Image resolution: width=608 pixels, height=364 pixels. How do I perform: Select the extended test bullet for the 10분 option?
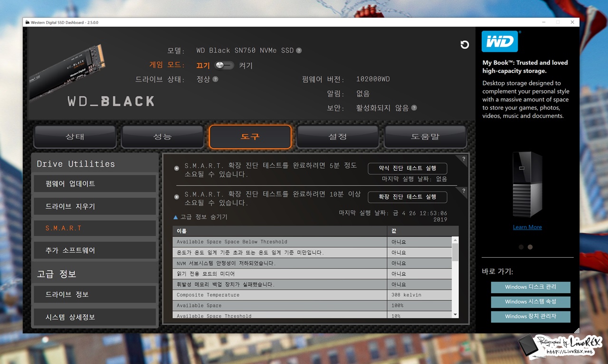(177, 196)
